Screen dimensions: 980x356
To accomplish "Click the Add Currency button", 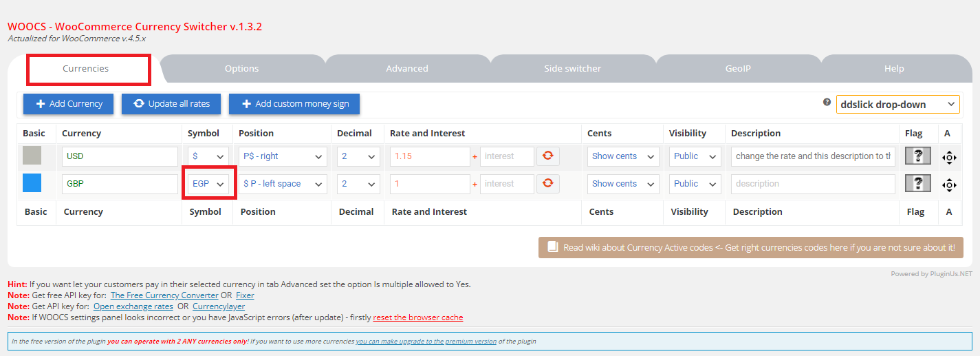I will 69,104.
